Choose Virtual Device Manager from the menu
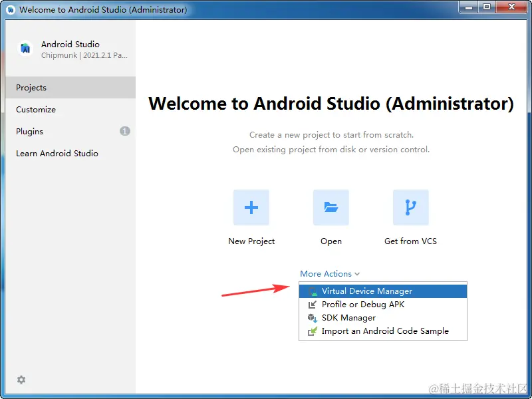Screen dimensions: 532x399 tap(383, 291)
